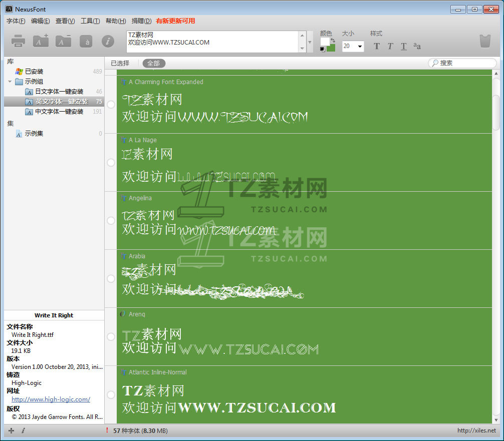Click the 57 种字体 status text
Viewport: 504px width, 441px height.
[x=140, y=430]
